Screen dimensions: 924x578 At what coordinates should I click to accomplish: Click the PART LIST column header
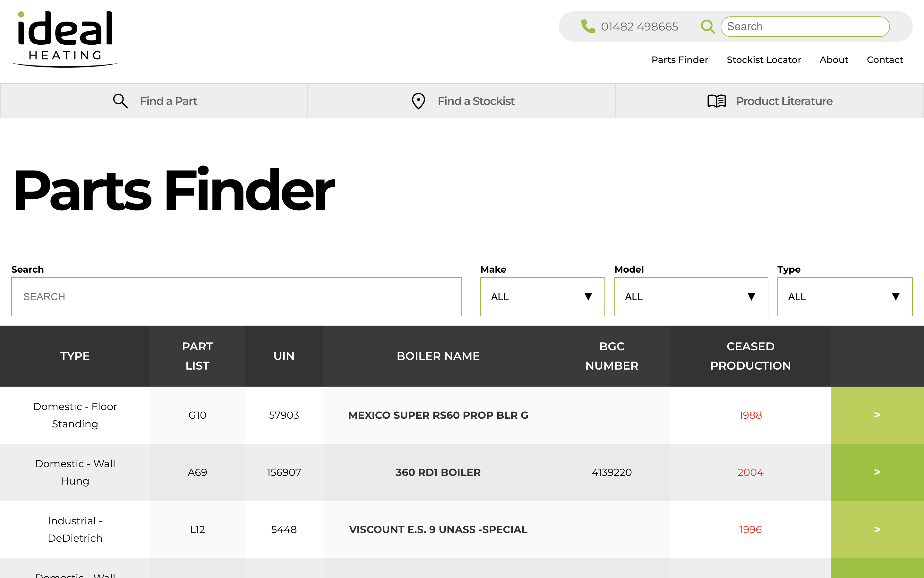(x=197, y=356)
